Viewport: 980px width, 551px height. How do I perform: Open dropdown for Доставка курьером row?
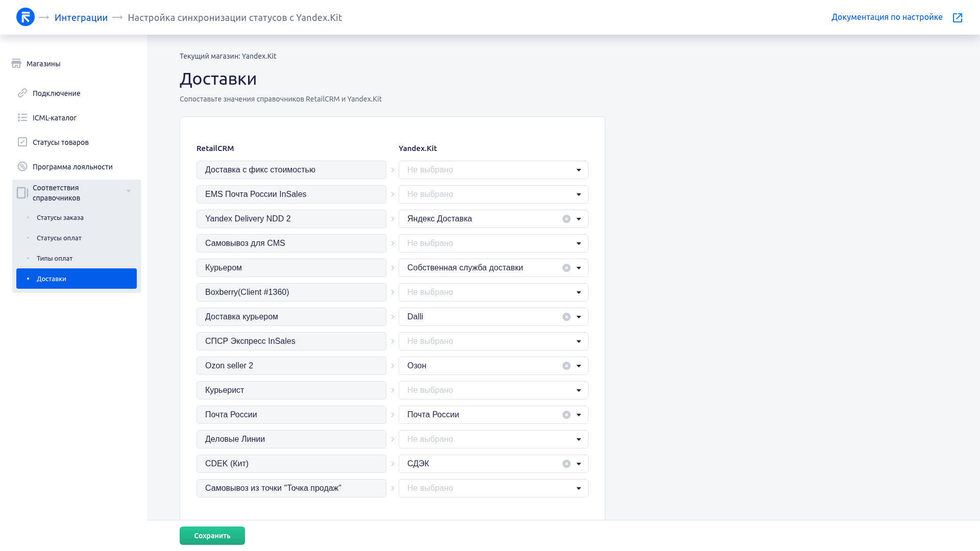pyautogui.click(x=579, y=317)
